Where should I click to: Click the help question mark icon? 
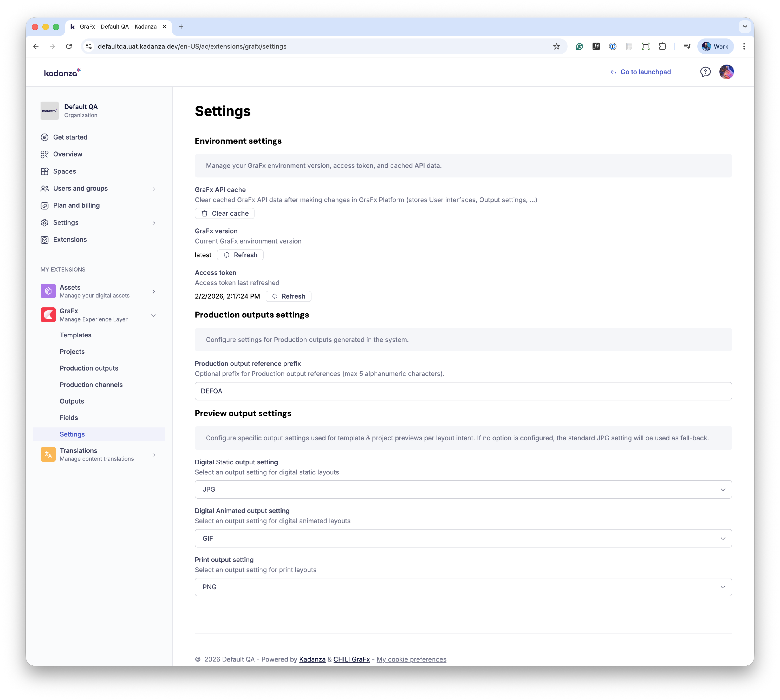point(705,72)
